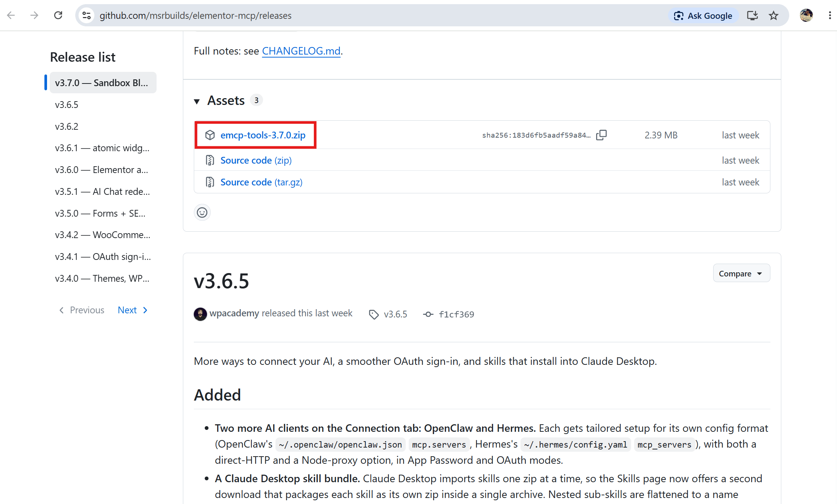Open the Chrome three-dot menu

pyautogui.click(x=829, y=15)
